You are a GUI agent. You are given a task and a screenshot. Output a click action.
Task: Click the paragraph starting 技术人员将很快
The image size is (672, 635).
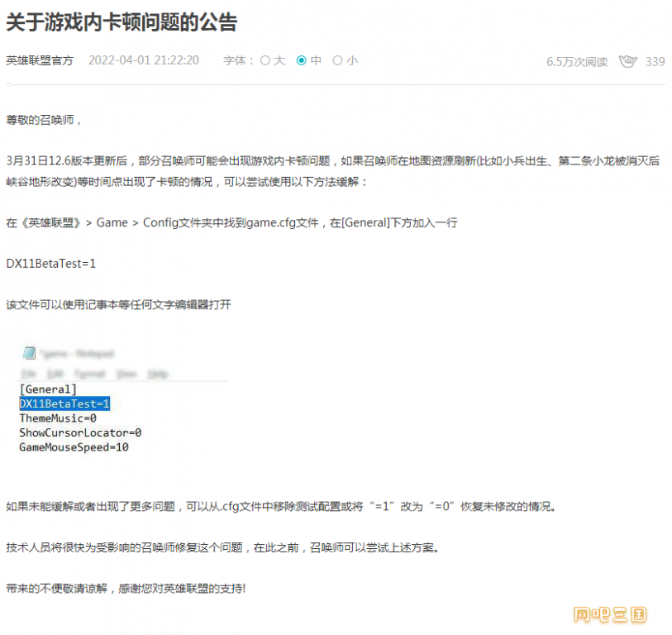[222, 547]
